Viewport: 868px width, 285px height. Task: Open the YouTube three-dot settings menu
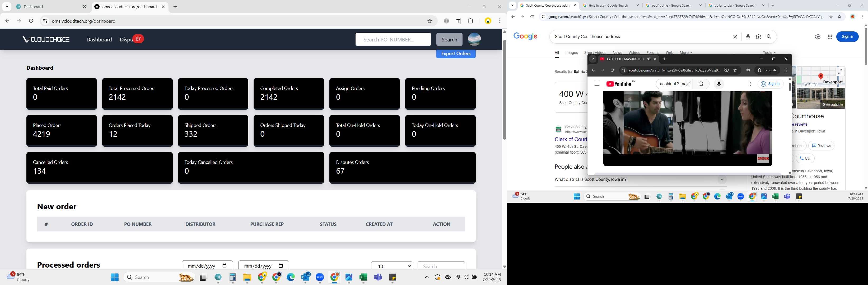(x=750, y=84)
